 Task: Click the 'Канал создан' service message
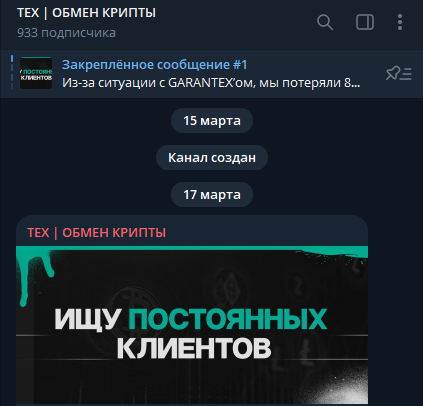(212, 157)
